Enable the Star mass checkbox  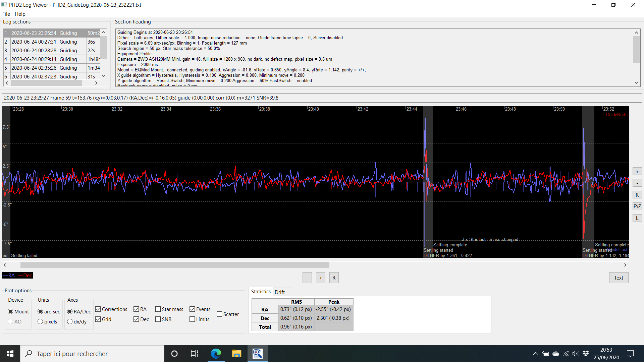point(158,309)
